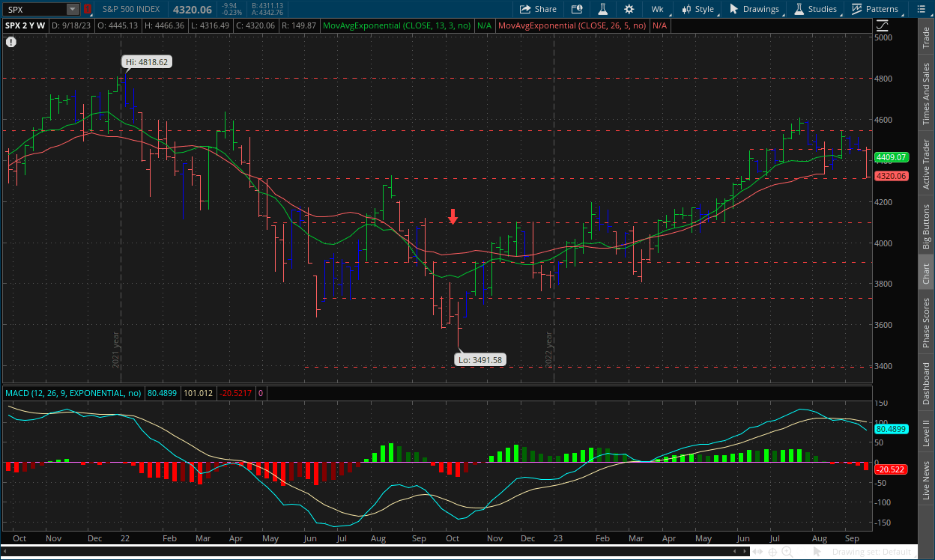Select the Chart side tab
The image size is (935, 560).
click(926, 273)
